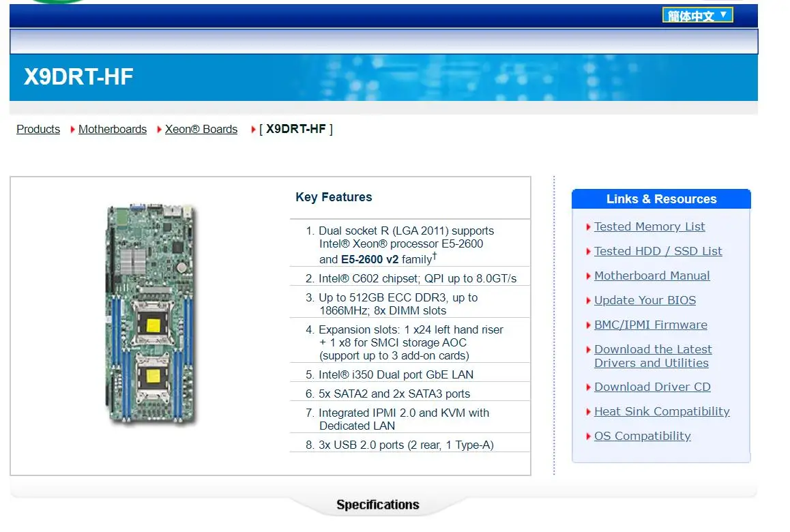The width and height of the screenshot is (790, 532).
Task: View the Motherboard Manual link
Action: tap(652, 276)
